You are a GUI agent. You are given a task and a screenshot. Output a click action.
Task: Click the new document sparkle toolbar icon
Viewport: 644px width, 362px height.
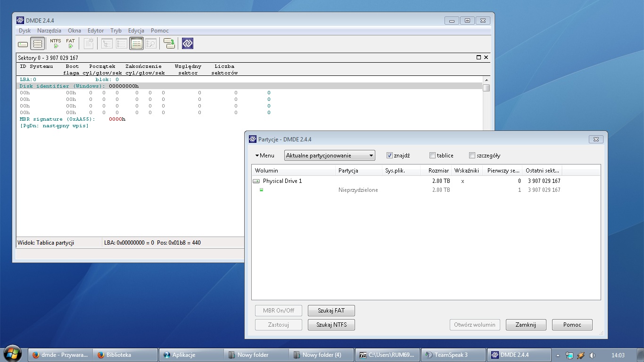[x=89, y=44]
